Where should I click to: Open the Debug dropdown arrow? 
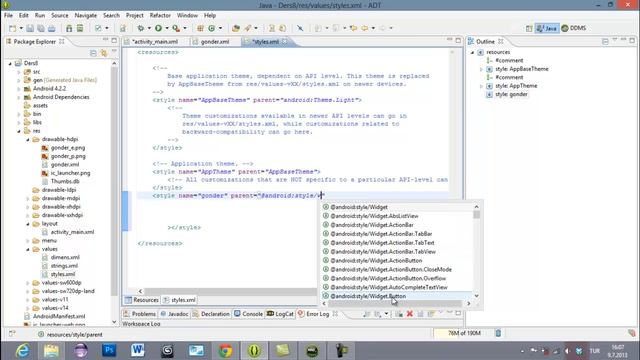tap(149, 28)
